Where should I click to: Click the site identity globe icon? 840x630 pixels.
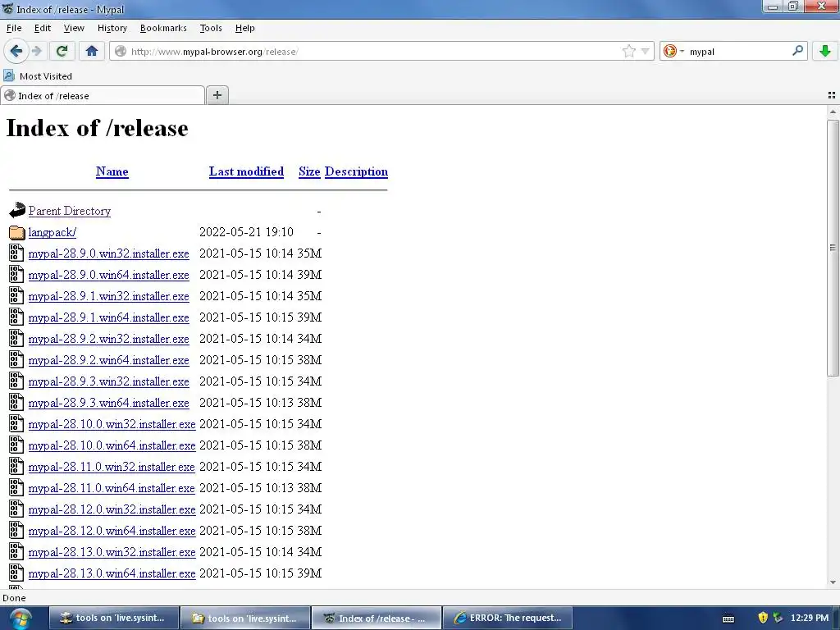point(121,51)
